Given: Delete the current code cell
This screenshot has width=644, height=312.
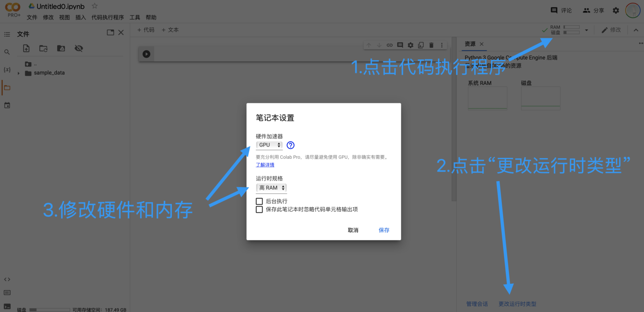Looking at the screenshot, I should tap(431, 45).
